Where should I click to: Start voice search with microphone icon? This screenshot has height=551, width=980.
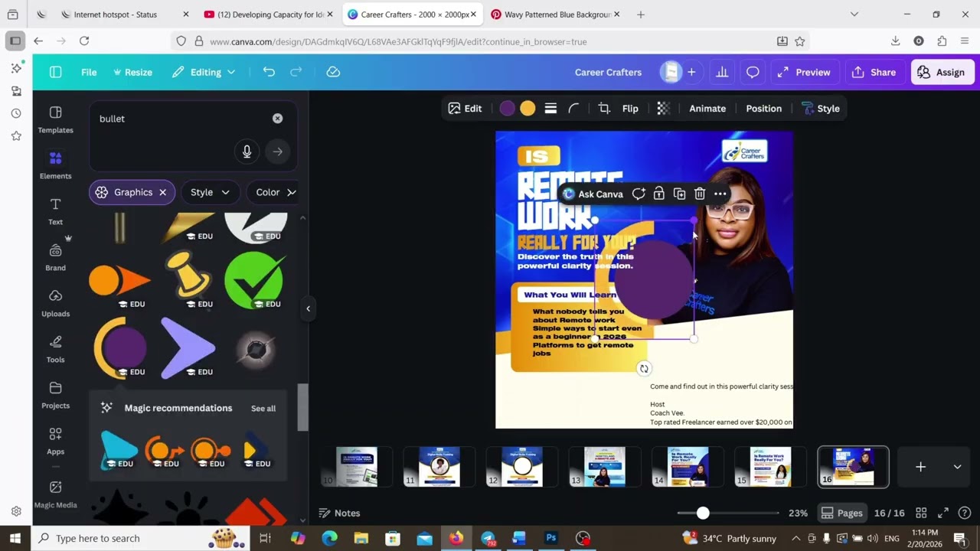(247, 152)
